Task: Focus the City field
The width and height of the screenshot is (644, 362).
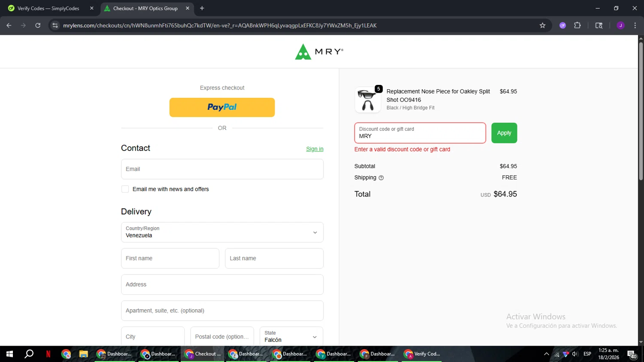Action: coord(152,337)
